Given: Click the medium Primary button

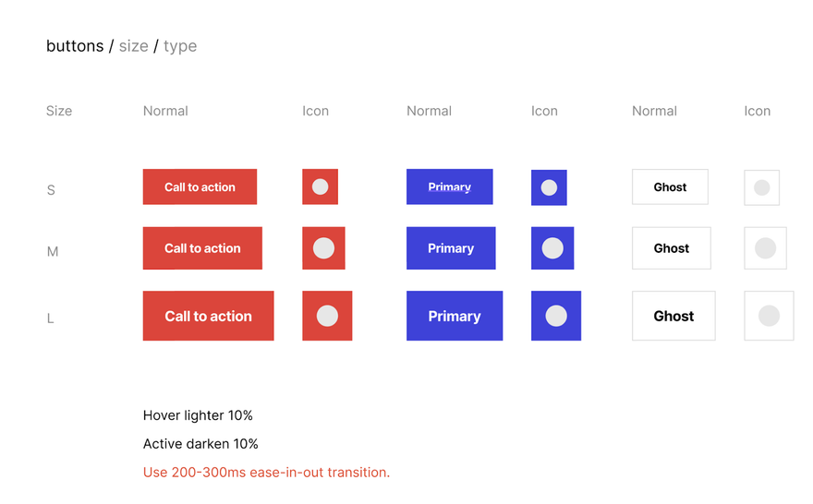Looking at the screenshot, I should 451,248.
